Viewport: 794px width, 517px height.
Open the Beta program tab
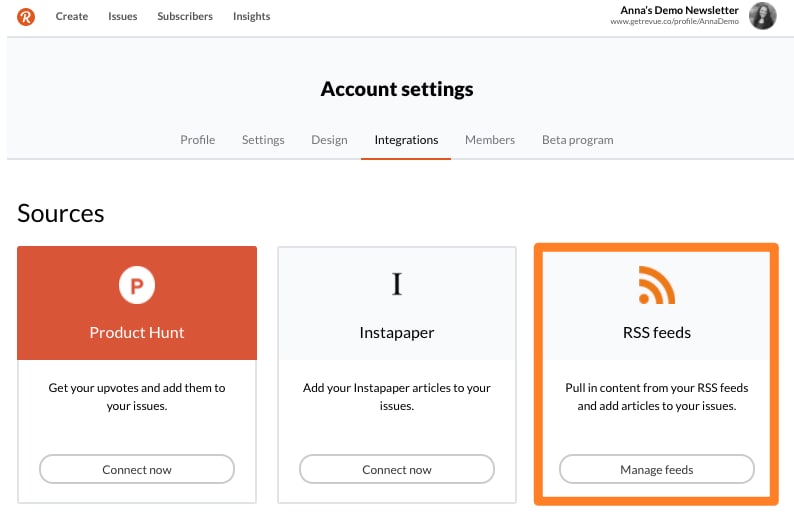(578, 140)
